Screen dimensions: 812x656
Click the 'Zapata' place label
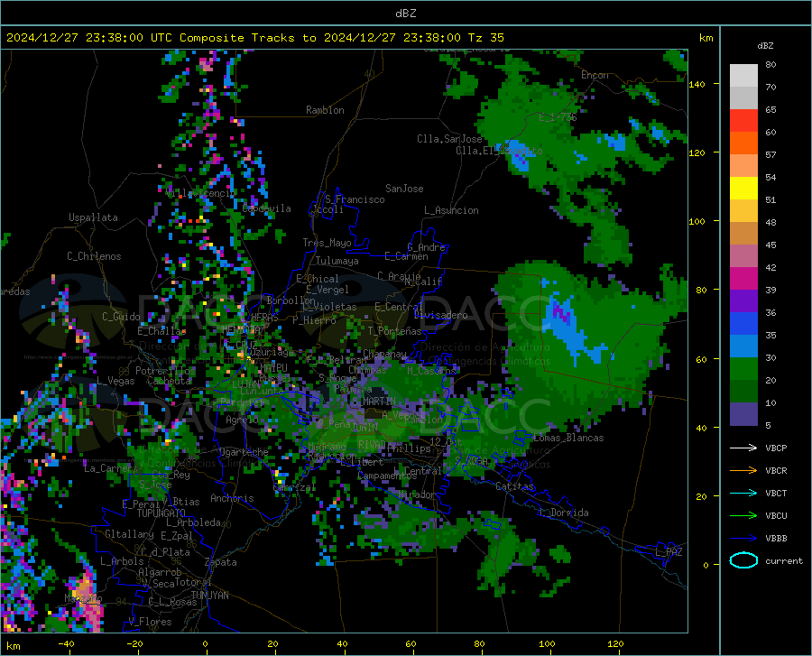tap(221, 562)
